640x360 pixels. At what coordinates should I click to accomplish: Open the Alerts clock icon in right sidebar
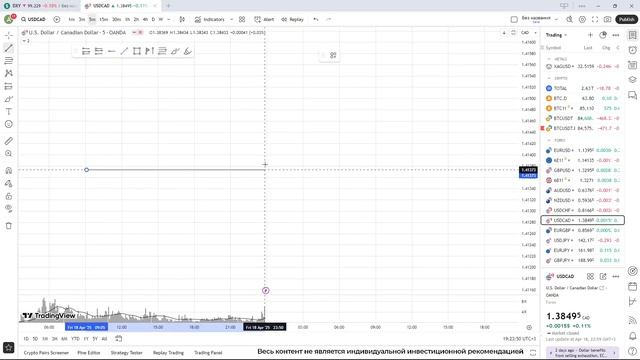point(633,50)
